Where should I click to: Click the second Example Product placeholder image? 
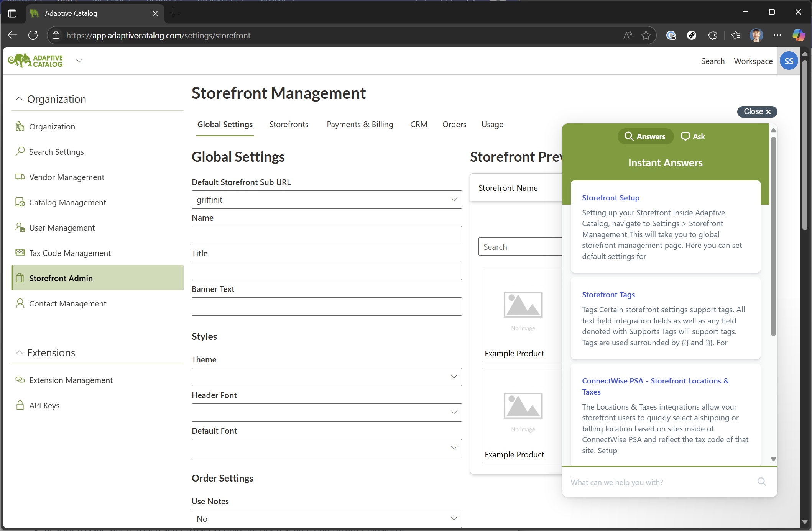pos(523,406)
